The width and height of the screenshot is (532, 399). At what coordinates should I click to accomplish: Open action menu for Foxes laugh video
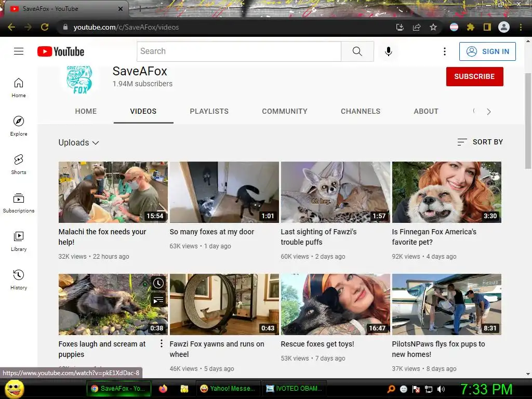[162, 344]
